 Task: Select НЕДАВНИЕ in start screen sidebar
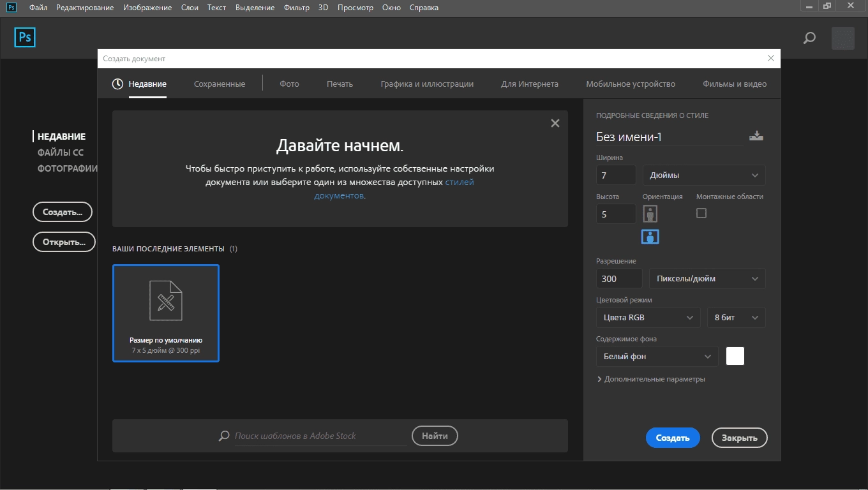tap(61, 136)
